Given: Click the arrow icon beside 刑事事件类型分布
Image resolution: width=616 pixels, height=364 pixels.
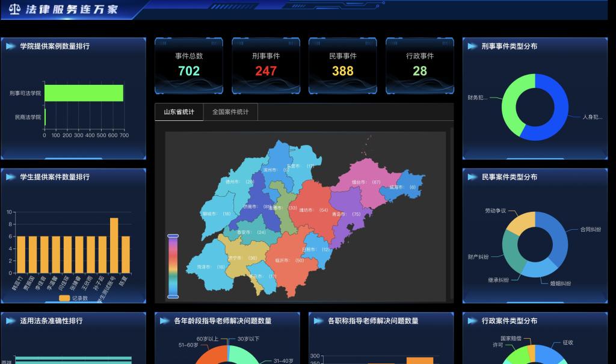Looking at the screenshot, I should pyautogui.click(x=472, y=46).
